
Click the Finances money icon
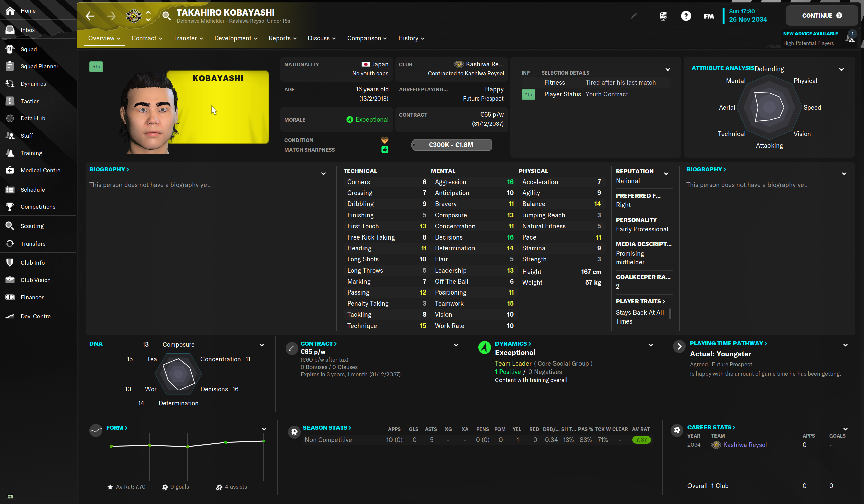click(10, 297)
